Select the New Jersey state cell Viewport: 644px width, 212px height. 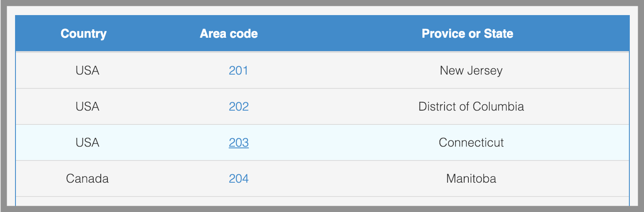pyautogui.click(x=471, y=70)
